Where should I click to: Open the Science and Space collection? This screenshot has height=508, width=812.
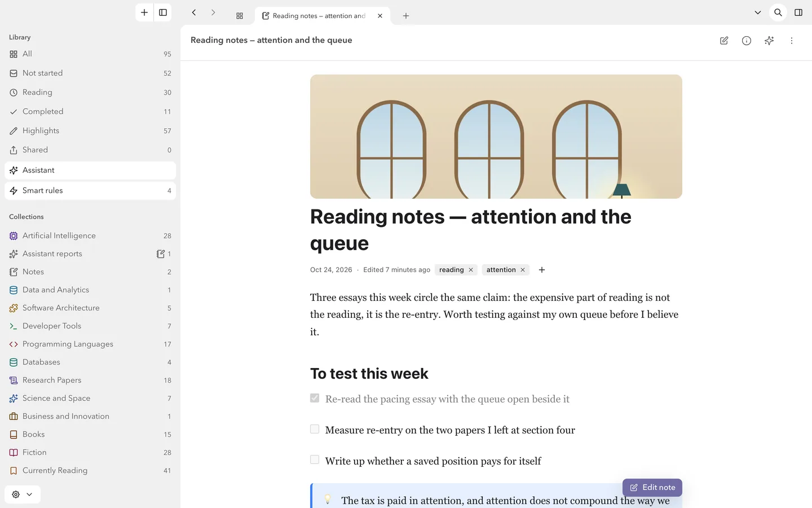tap(90, 398)
